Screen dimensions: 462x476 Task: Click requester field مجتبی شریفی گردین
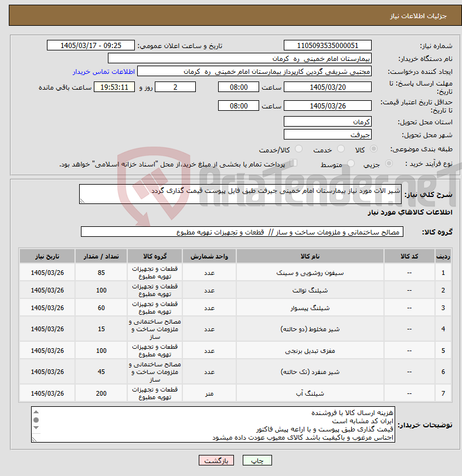[x=254, y=72]
